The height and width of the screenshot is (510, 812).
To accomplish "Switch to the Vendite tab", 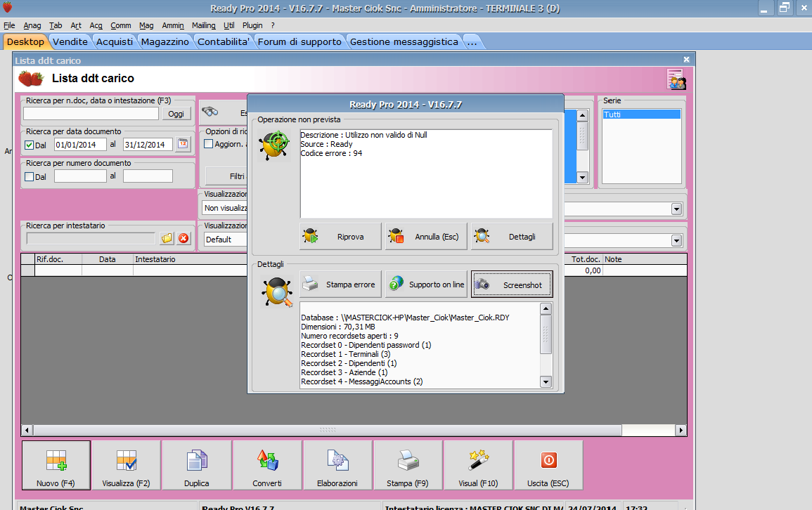I will pos(70,42).
